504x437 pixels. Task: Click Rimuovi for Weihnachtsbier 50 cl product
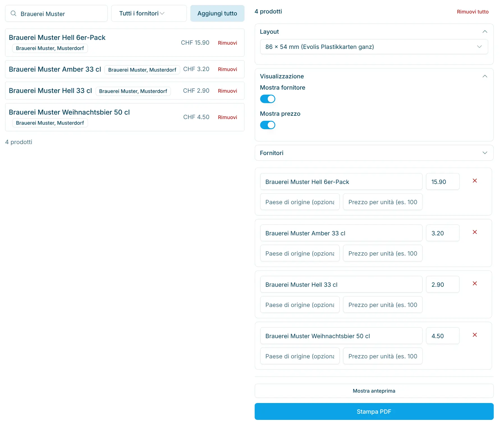pyautogui.click(x=227, y=117)
